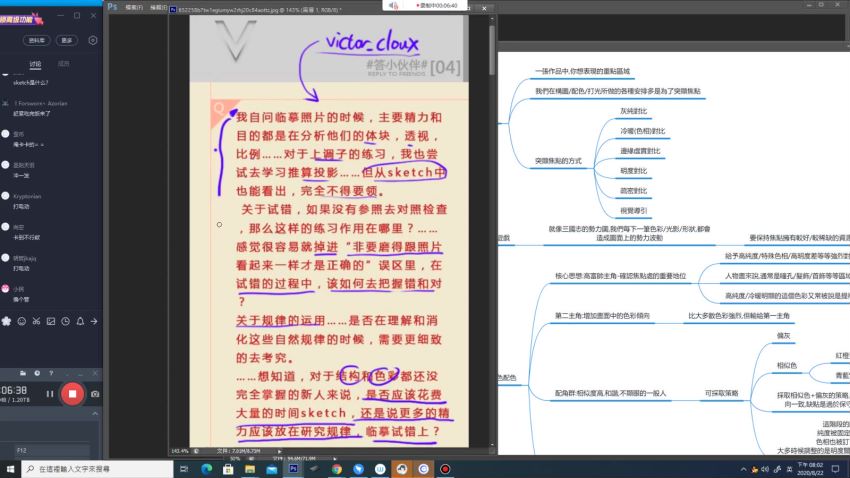Click the scissors screenshot icon in chat
850x478 pixels.
36,321
